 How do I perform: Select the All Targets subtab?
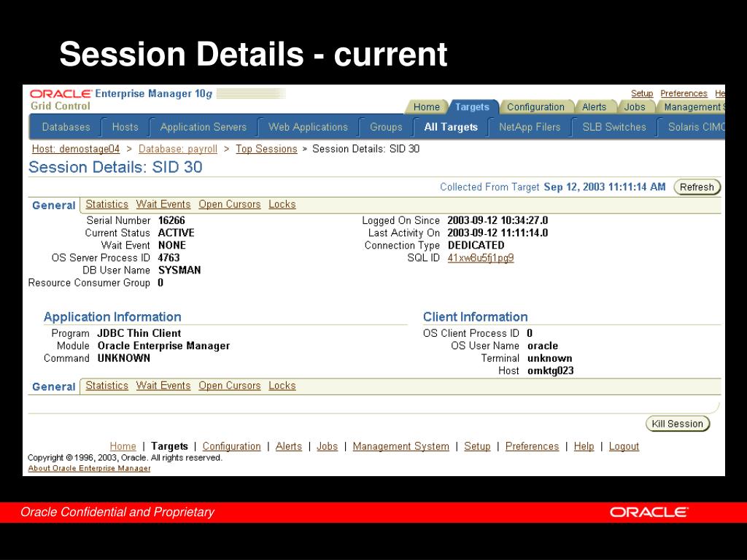[451, 127]
